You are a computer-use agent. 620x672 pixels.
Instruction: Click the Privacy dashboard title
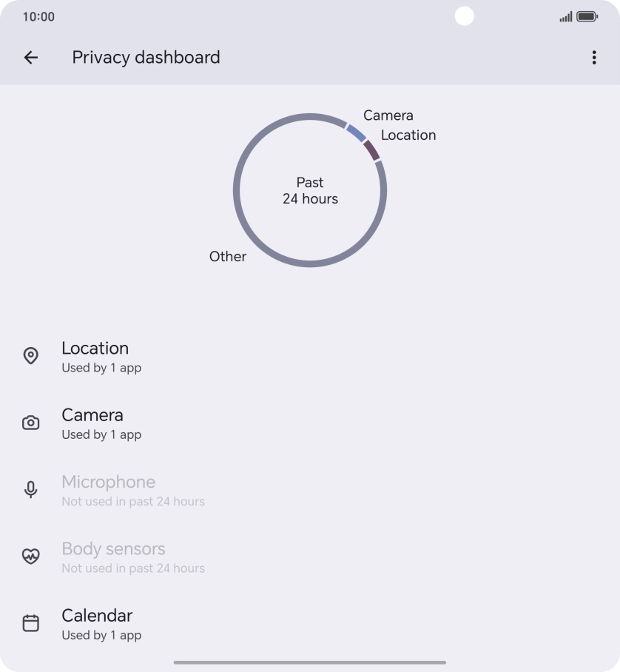(x=146, y=57)
